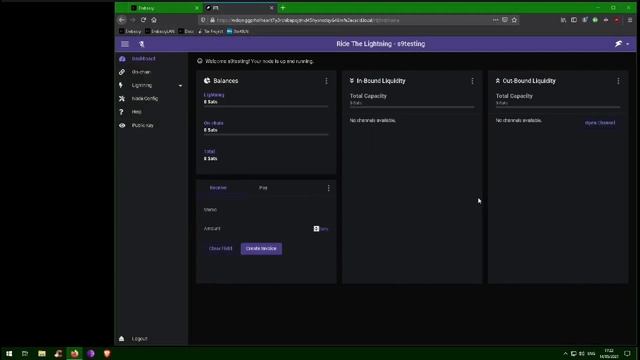Switch to the Pay tab
640x360 pixels.
click(x=263, y=188)
